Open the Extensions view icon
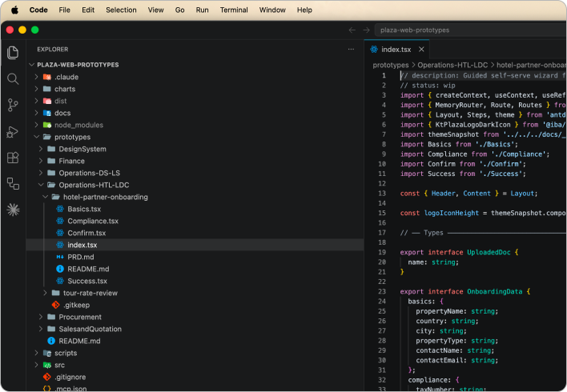 tap(13, 158)
